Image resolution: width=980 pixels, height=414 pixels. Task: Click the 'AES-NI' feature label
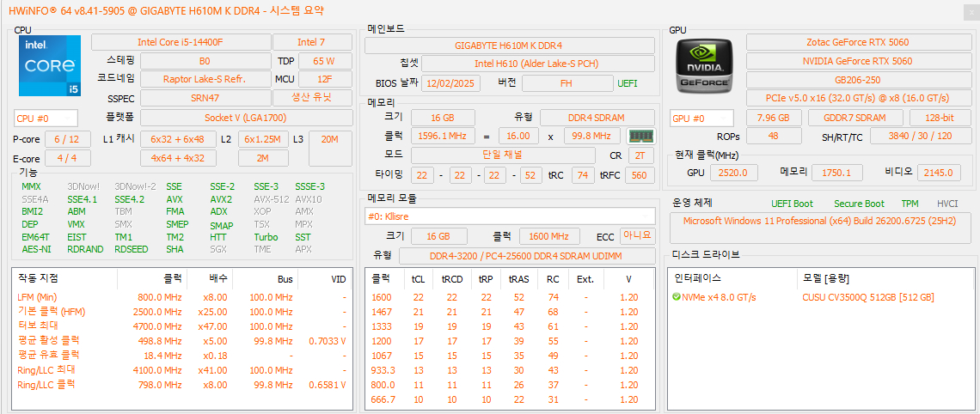click(x=36, y=248)
